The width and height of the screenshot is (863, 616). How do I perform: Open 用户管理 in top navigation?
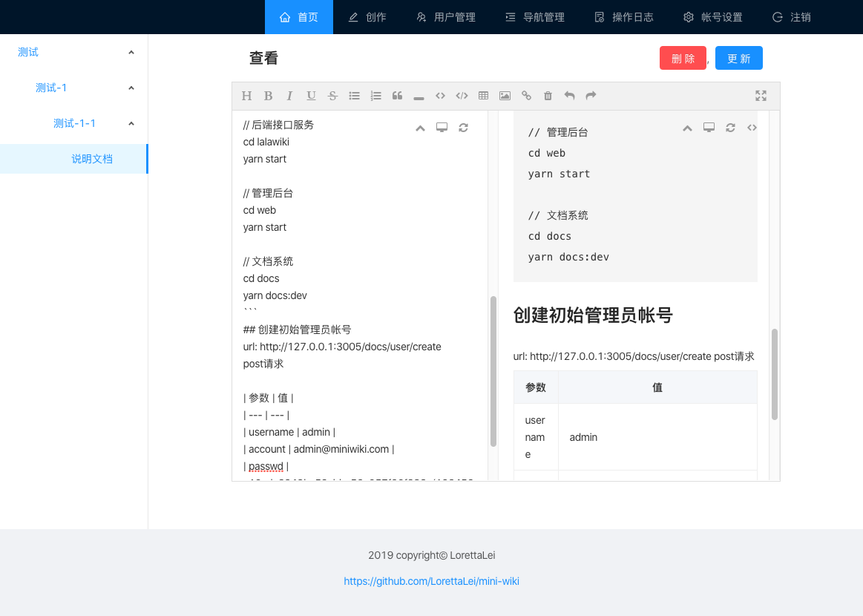click(x=446, y=17)
